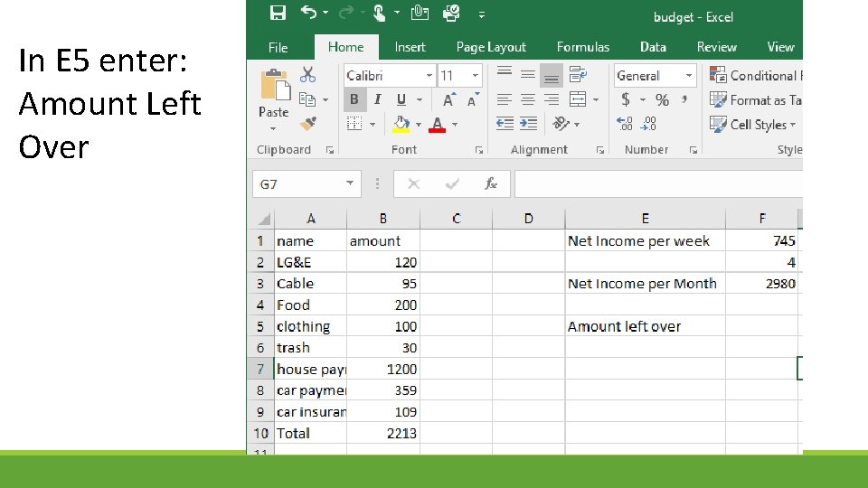Open Underline style dropdown arrow

tap(420, 100)
